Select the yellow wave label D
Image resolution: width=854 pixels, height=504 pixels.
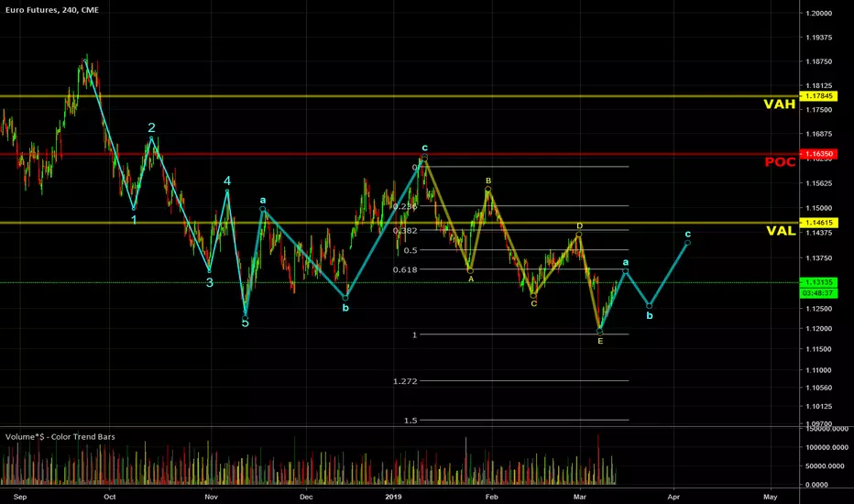click(x=579, y=225)
